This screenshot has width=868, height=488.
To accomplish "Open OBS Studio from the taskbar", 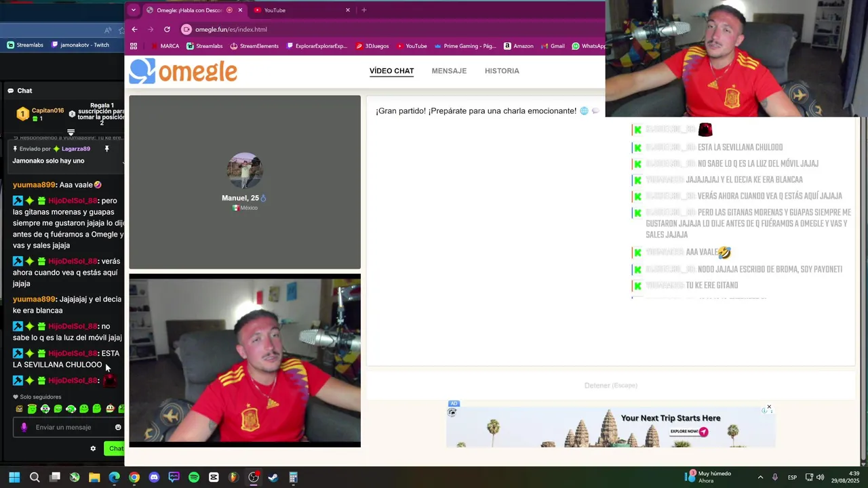I will [x=254, y=477].
